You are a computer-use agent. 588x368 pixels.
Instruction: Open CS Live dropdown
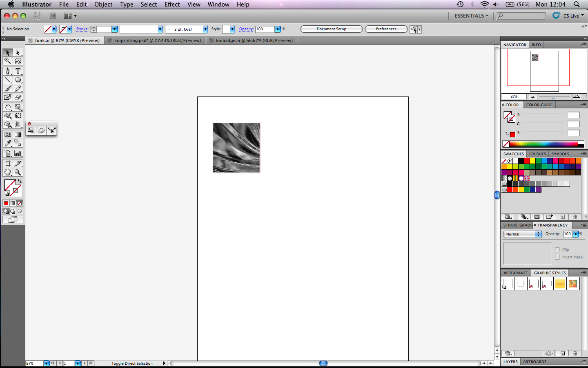568,16
